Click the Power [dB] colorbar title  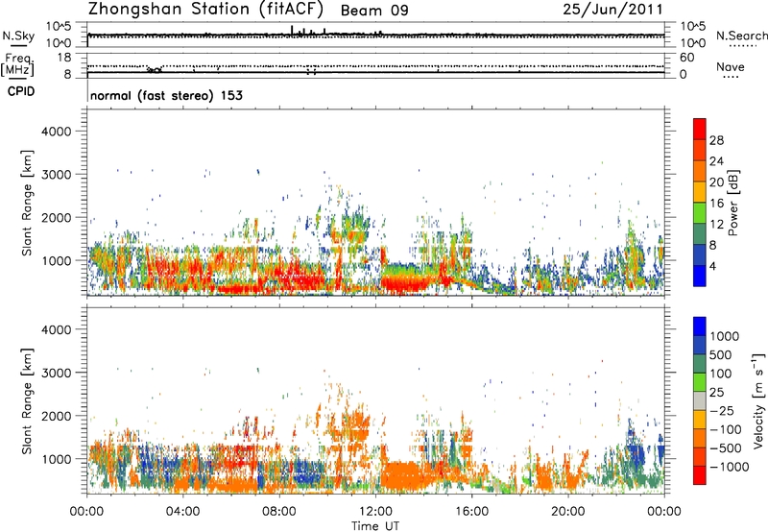733,203
